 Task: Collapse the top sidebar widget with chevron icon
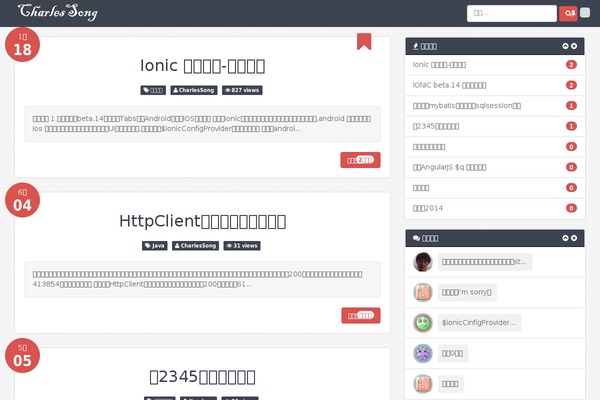click(565, 46)
